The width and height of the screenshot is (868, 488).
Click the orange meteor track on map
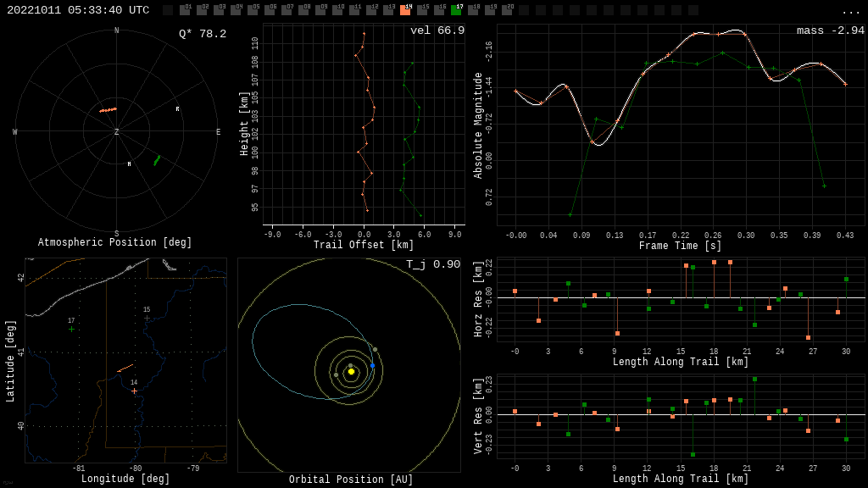tap(125, 368)
